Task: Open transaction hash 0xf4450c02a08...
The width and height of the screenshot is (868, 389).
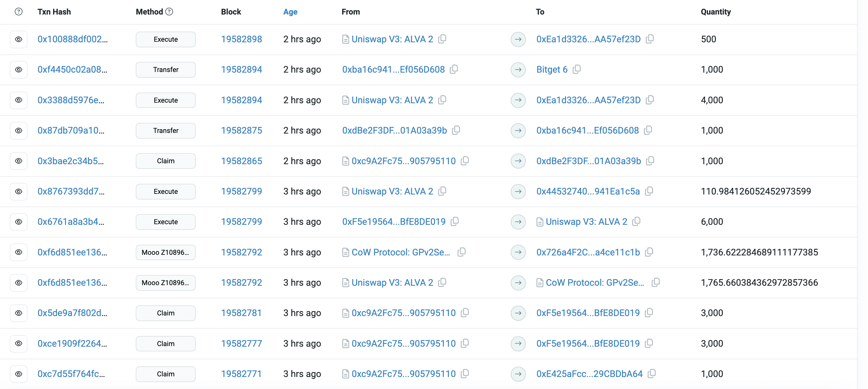Action: tap(72, 69)
